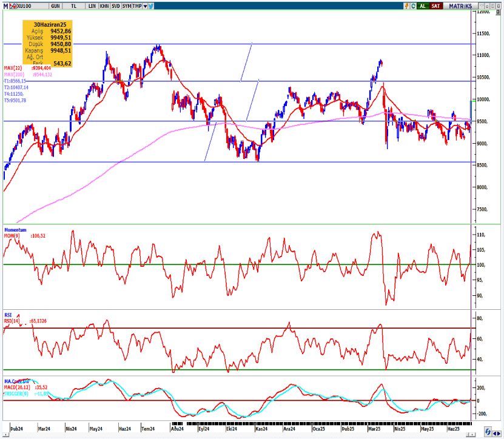Screen dimensions: 504x439
Task: Click the small square icon near the 12000 label
Action: (x=499, y=12)
